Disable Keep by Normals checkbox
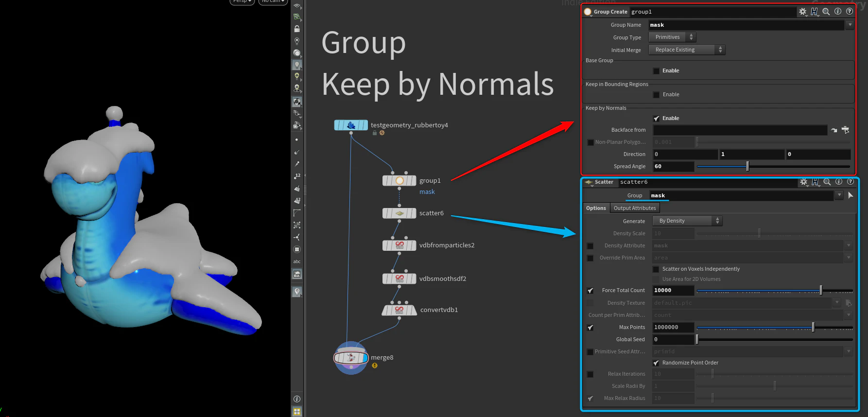This screenshot has height=417, width=868. pos(657,119)
